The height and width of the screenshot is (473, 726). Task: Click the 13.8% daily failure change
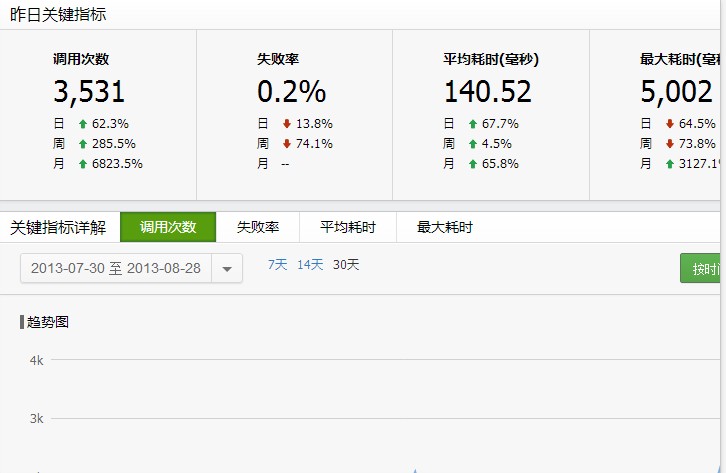(x=314, y=124)
